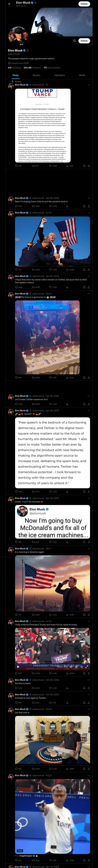
Task: Open more menu on "the bird is freed" post
Action: (x=89, y=680)
